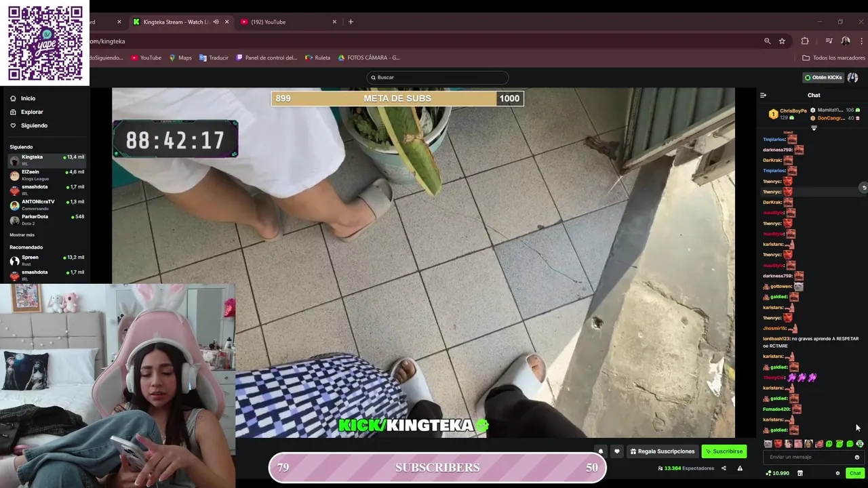Open Todos los marcadores folder

pos(833,58)
